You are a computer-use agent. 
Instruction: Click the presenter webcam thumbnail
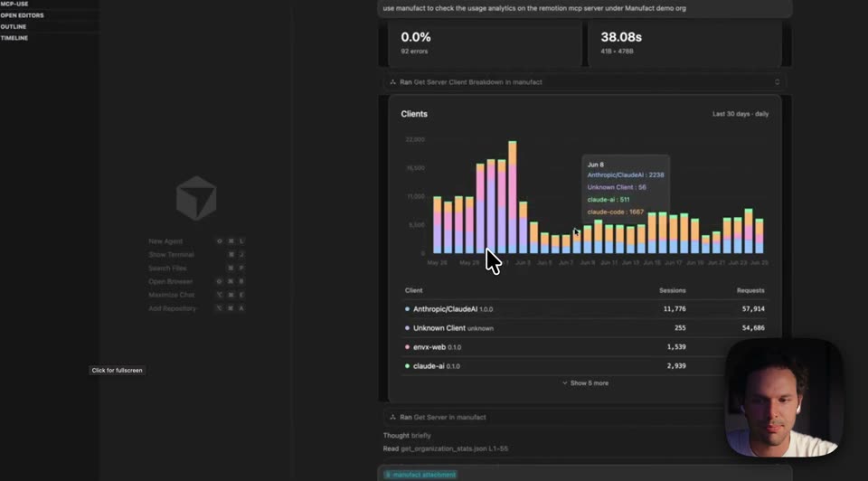[784, 398]
